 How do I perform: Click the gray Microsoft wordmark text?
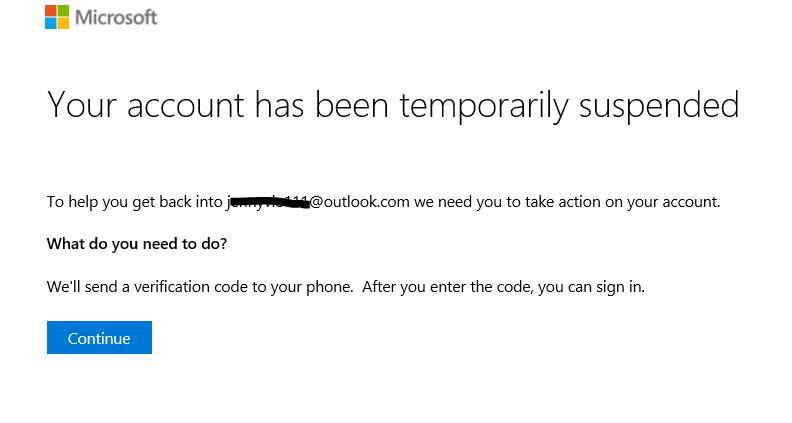coord(116,17)
